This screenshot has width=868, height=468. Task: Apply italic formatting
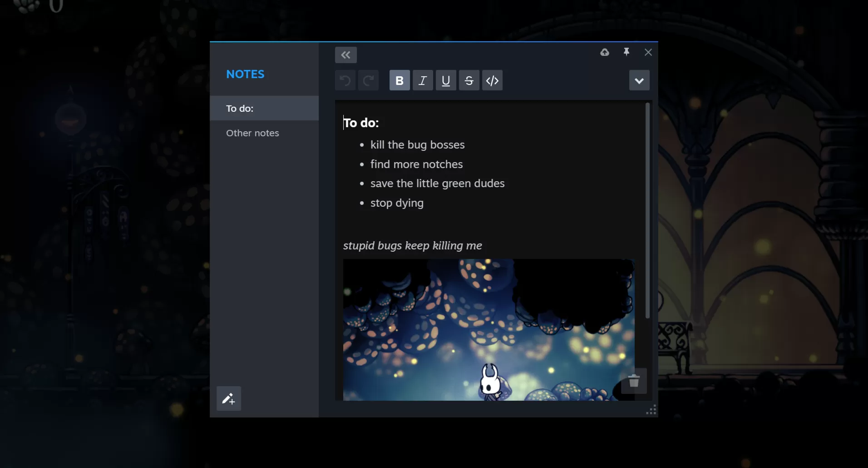(423, 80)
